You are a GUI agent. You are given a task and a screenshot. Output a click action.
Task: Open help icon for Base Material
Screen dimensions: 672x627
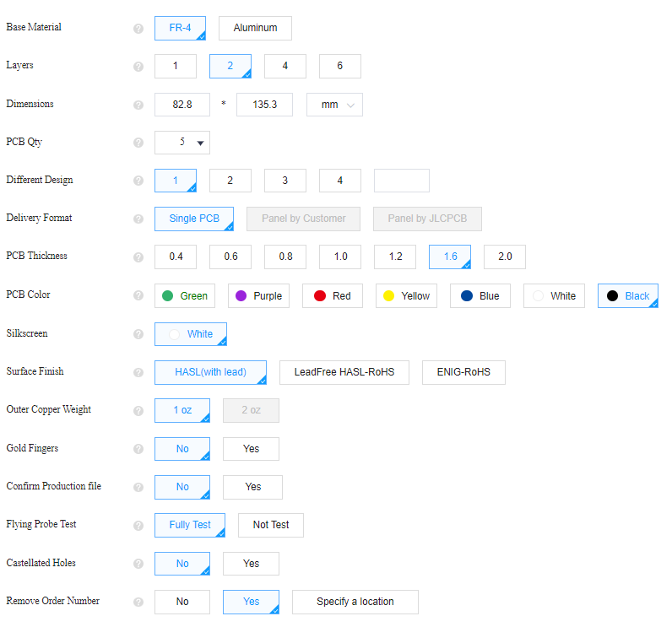138,28
